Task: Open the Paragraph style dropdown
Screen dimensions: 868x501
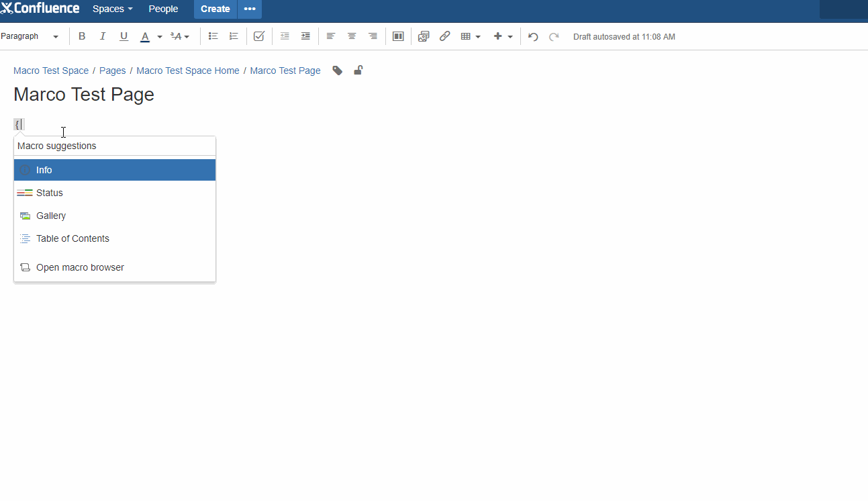Action: coord(30,36)
